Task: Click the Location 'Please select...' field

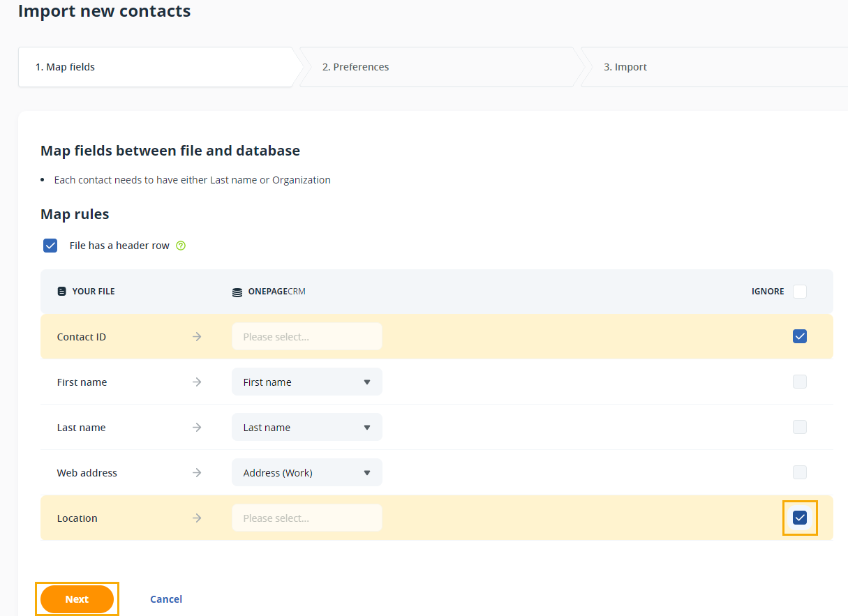Action: tap(307, 518)
